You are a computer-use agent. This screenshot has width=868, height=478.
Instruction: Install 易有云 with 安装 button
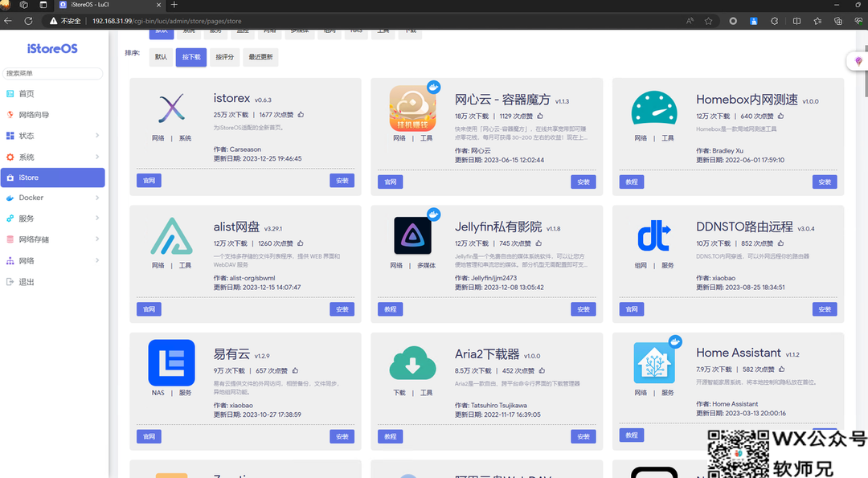click(x=342, y=436)
